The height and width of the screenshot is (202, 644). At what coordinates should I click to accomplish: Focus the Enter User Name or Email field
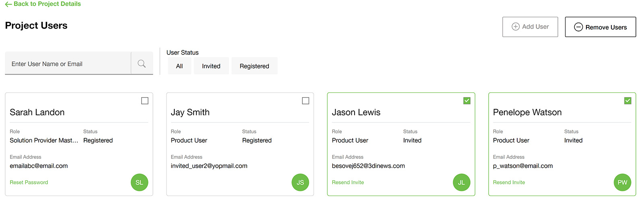[68, 63]
